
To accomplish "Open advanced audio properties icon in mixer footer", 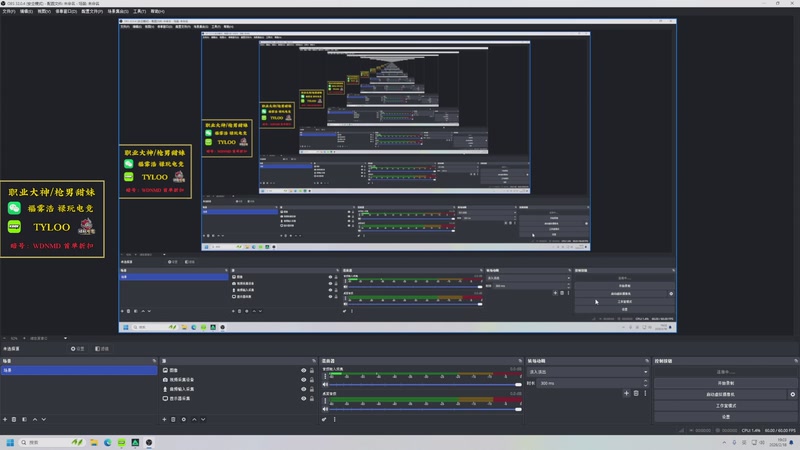I will click(324, 419).
